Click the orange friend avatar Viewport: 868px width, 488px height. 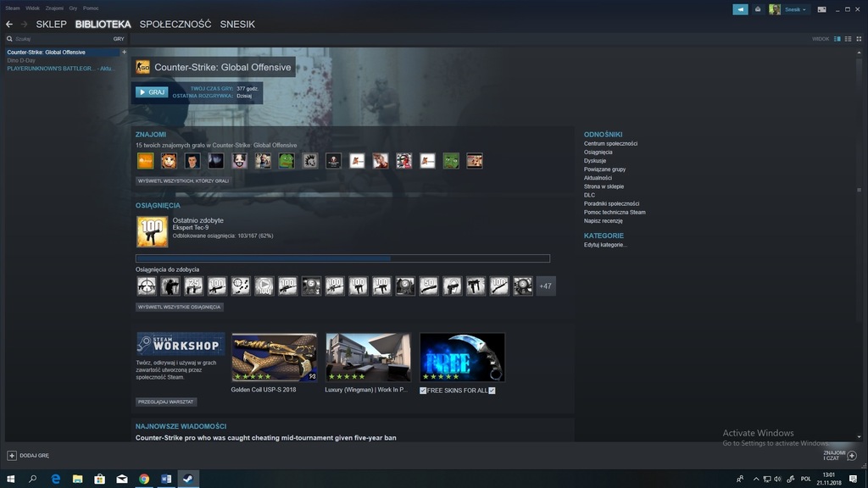(146, 160)
